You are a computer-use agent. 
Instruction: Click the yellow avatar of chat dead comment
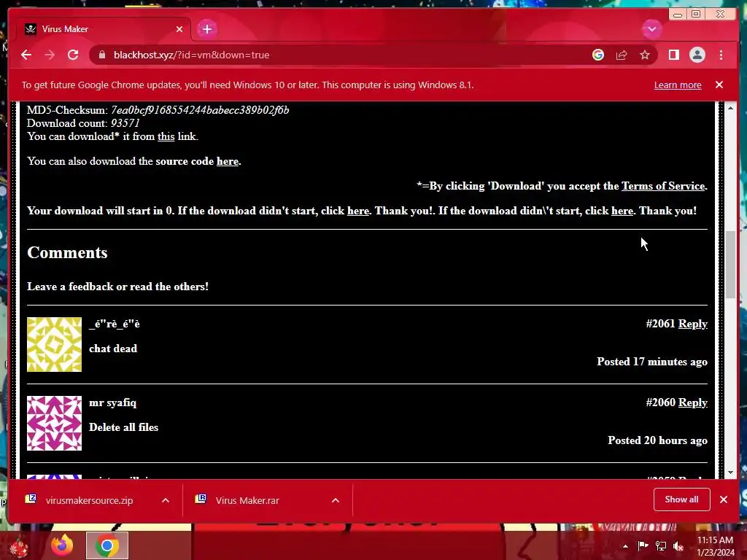[x=54, y=344]
